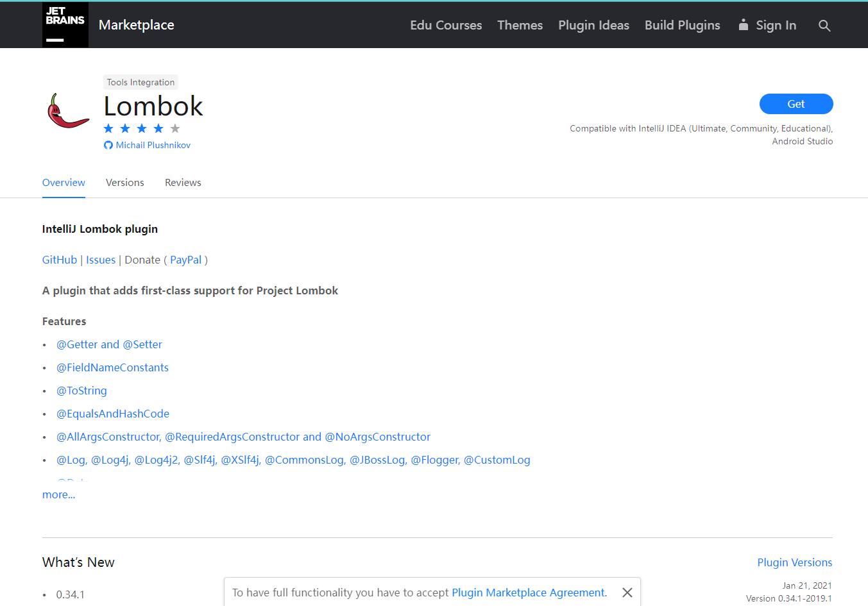Open the Plugin Marketplace Agreement link

[x=528, y=593]
